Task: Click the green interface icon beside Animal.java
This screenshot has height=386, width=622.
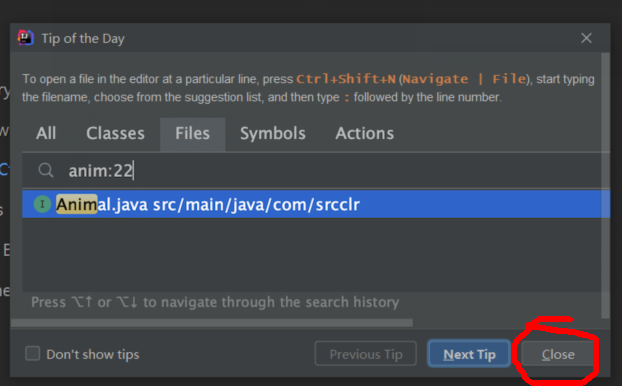Action: (x=42, y=204)
